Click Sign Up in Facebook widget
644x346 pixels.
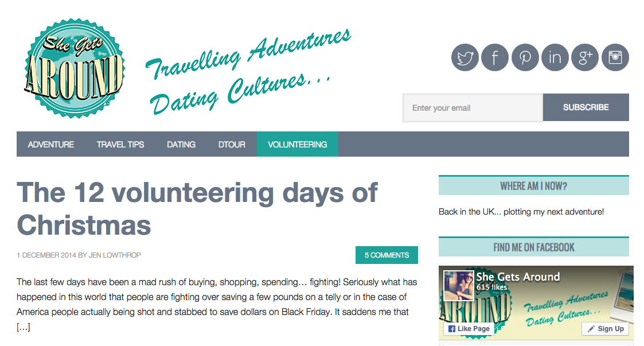point(606,329)
